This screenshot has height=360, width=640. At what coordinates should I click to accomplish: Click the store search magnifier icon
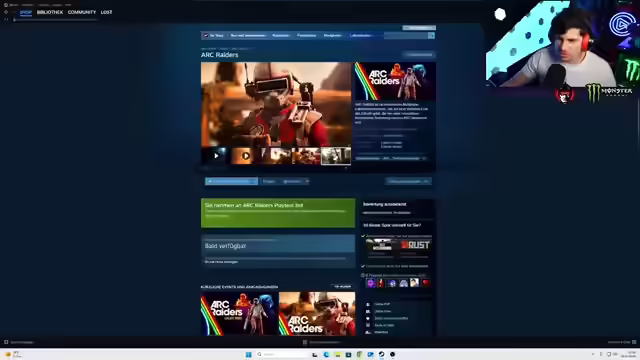click(x=431, y=36)
